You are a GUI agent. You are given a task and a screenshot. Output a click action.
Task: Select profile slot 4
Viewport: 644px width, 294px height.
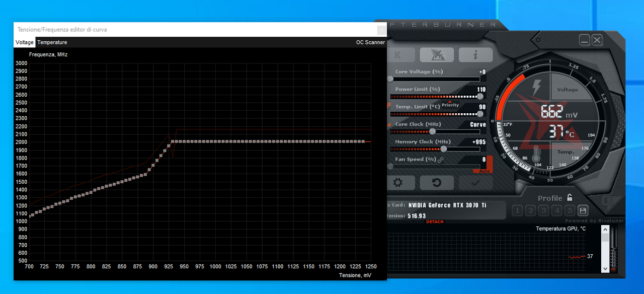point(556,210)
